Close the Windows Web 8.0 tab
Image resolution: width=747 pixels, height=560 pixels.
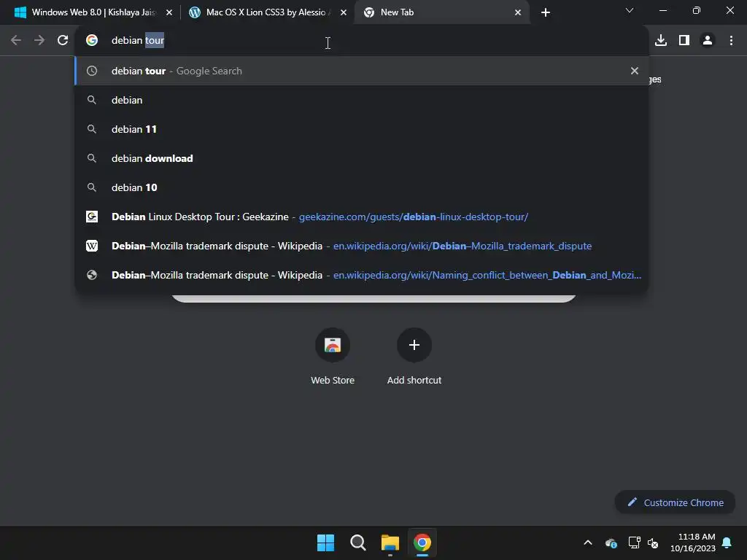pyautogui.click(x=169, y=13)
